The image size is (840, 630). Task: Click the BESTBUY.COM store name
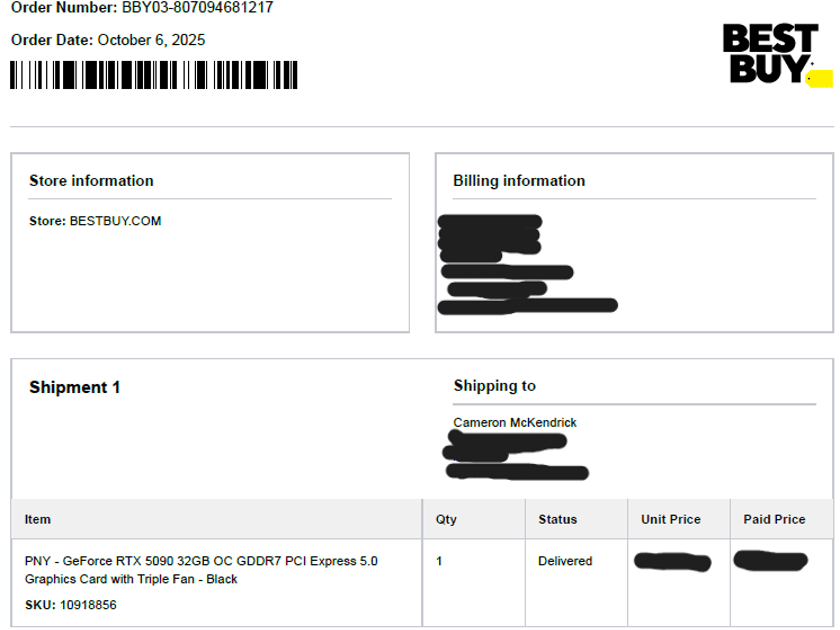(115, 221)
